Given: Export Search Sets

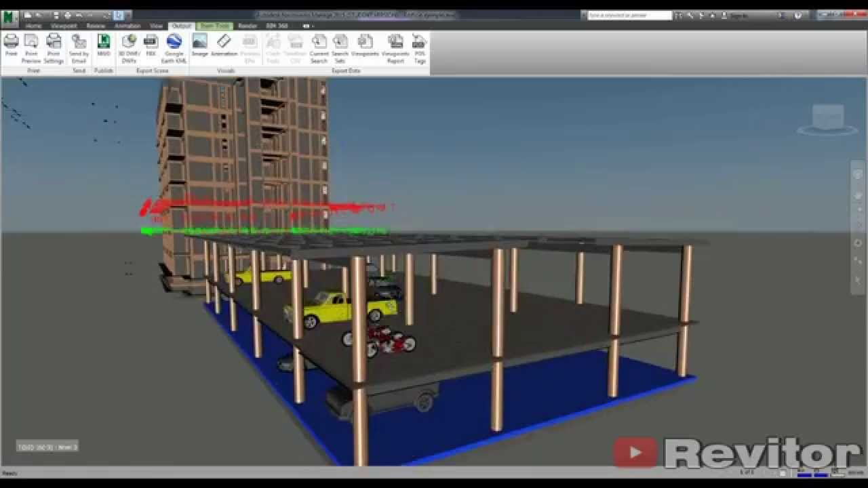Looking at the screenshot, I should (340, 49).
